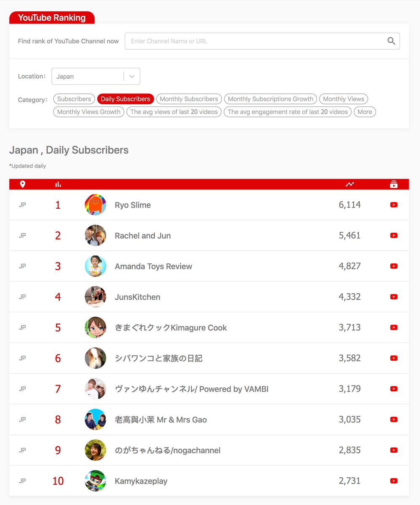This screenshot has height=505, width=420.
Task: Click the trending line header icon
Action: (x=350, y=184)
